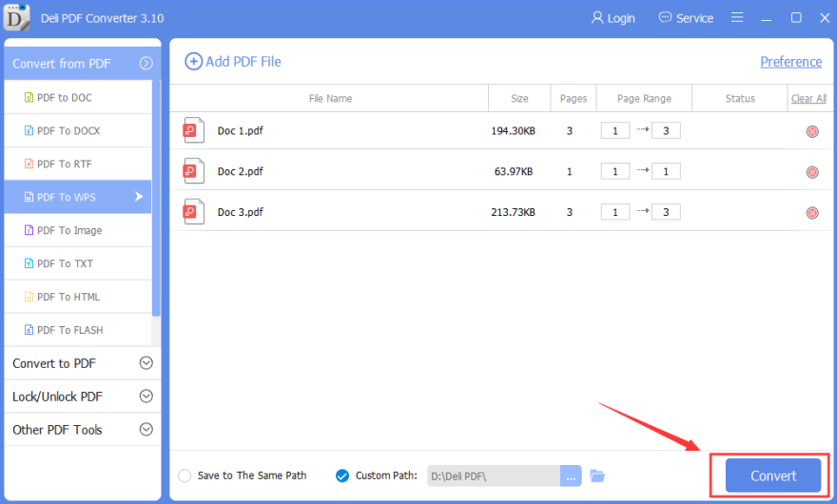837x504 pixels.
Task: Click the plus icon for Add PDF File
Action: click(x=193, y=62)
